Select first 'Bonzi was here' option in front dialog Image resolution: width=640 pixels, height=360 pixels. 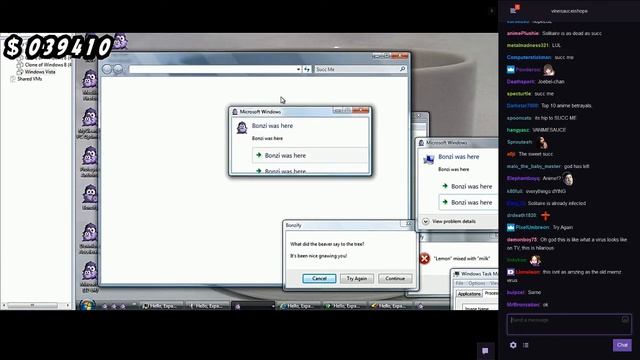310,156
